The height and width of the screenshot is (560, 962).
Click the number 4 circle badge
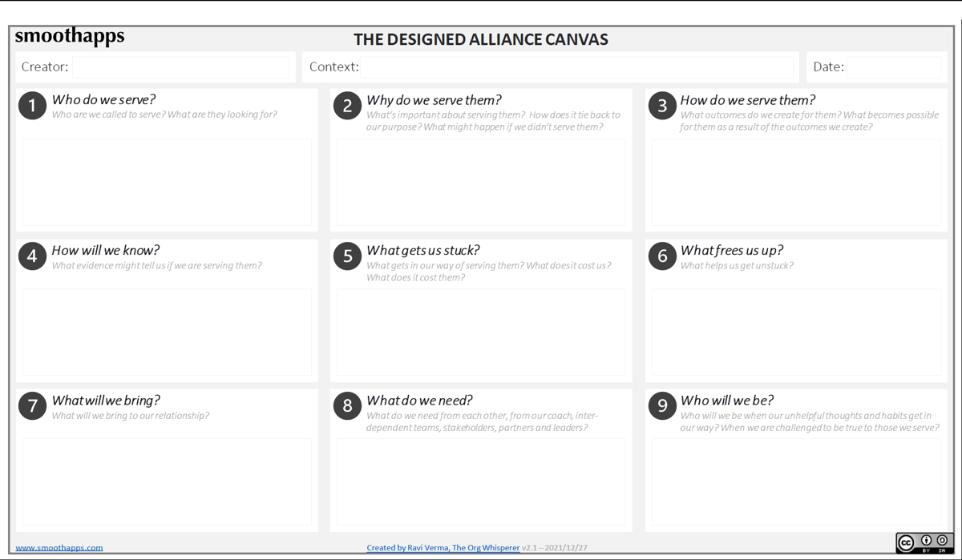(x=31, y=256)
